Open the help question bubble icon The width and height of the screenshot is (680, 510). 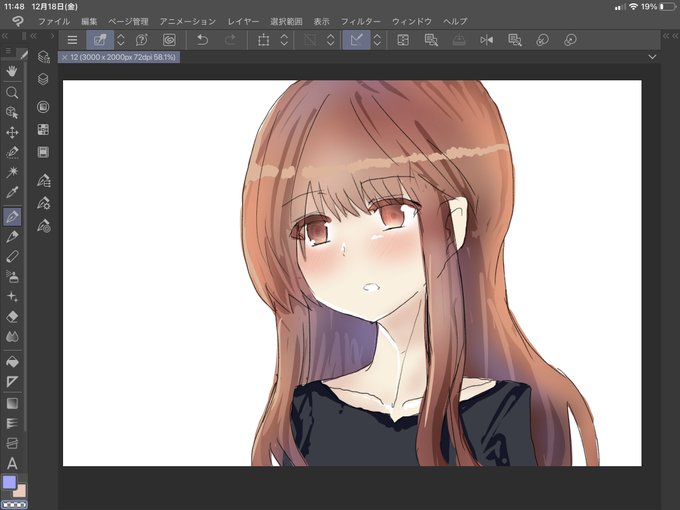[x=142, y=40]
